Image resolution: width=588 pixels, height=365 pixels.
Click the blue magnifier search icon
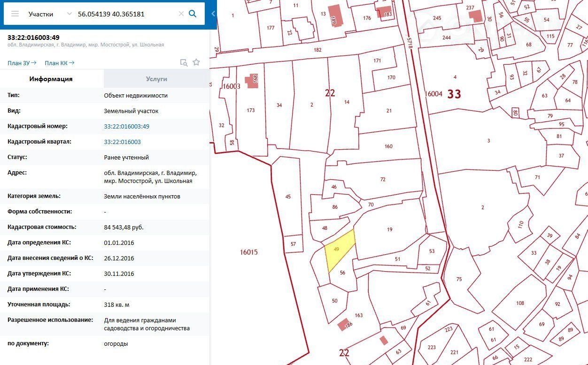point(193,14)
